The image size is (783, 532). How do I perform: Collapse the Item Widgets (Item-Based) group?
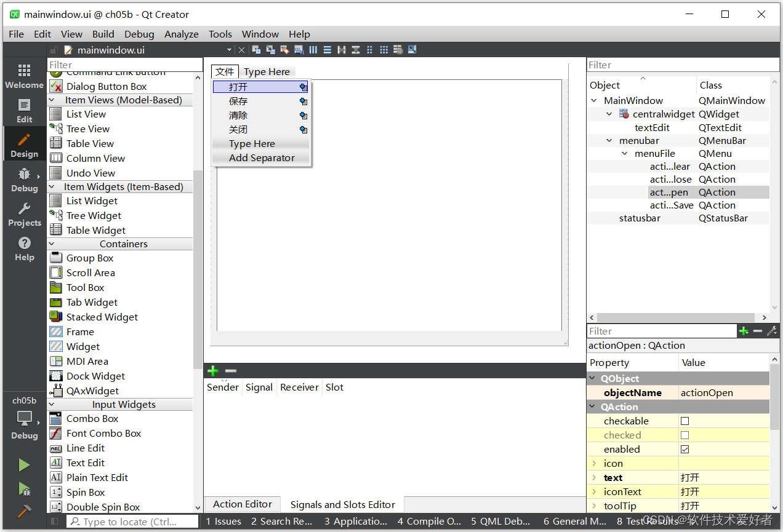click(x=52, y=187)
